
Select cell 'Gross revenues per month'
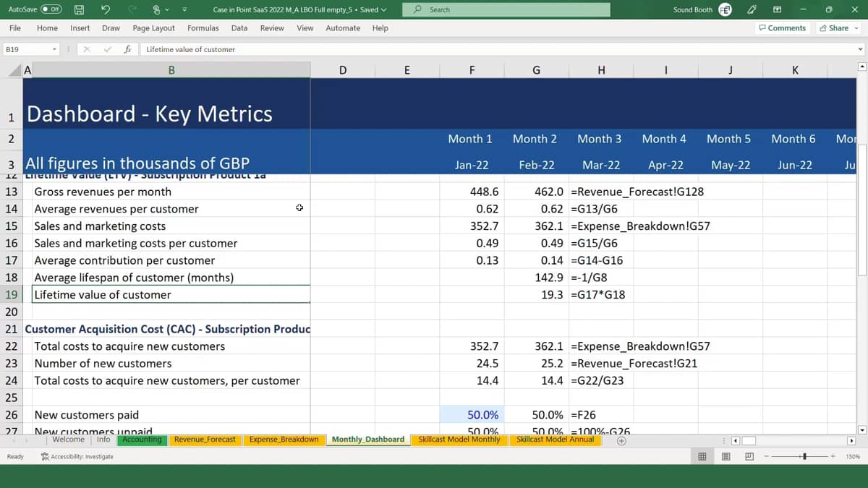coord(171,192)
